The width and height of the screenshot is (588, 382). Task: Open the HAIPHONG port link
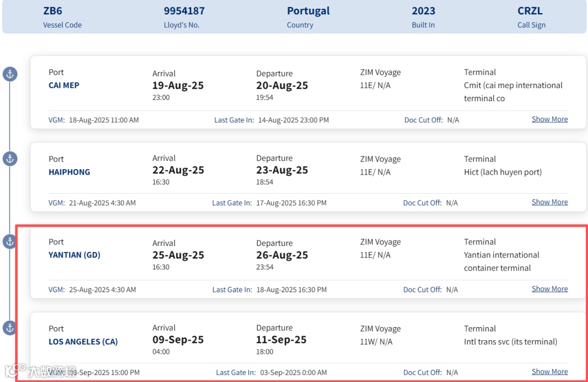click(69, 172)
